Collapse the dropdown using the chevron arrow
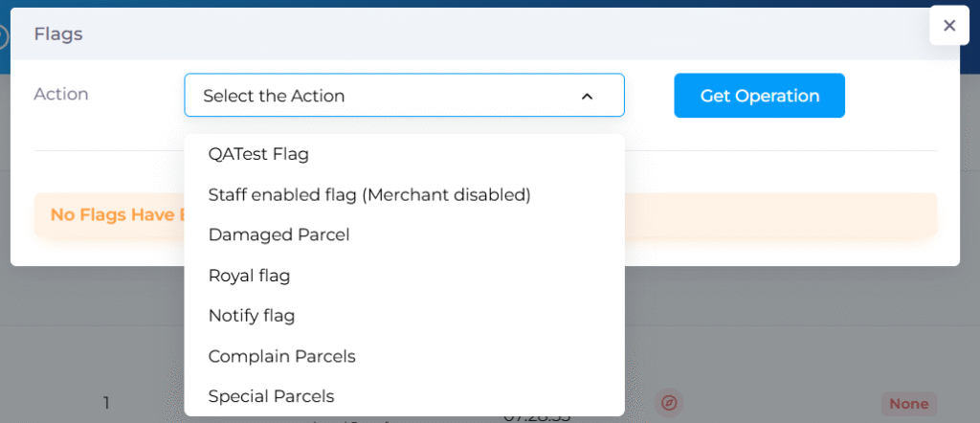 point(587,96)
